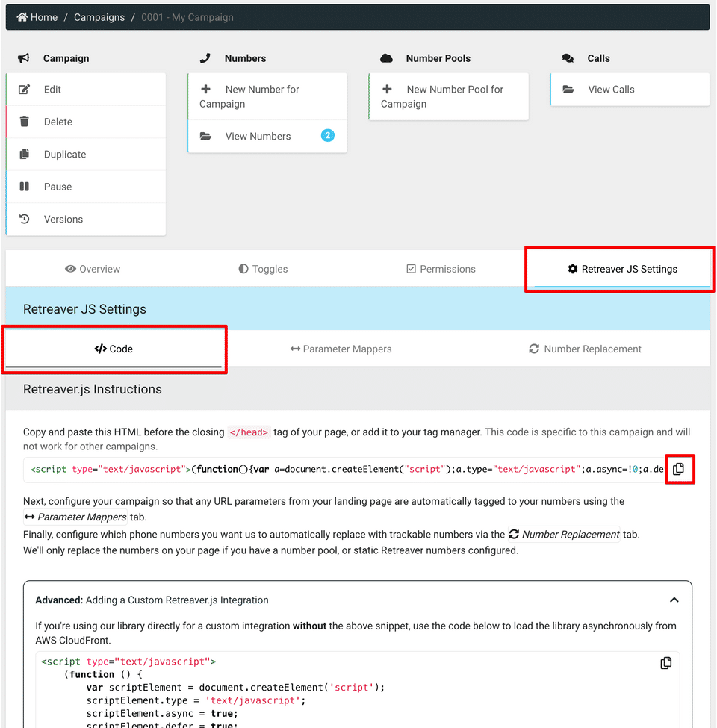Duplicate the campaign
Viewport: 717px width, 728px height.
point(86,154)
